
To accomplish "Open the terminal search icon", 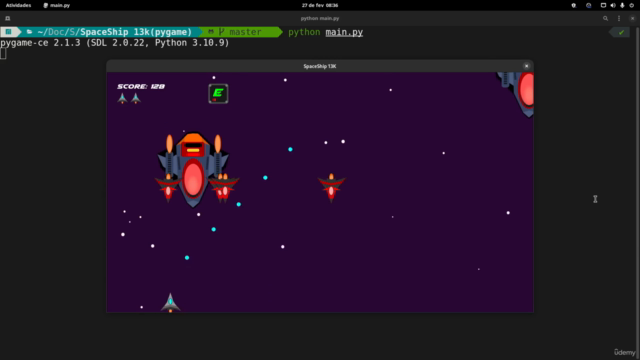I will 605,18.
